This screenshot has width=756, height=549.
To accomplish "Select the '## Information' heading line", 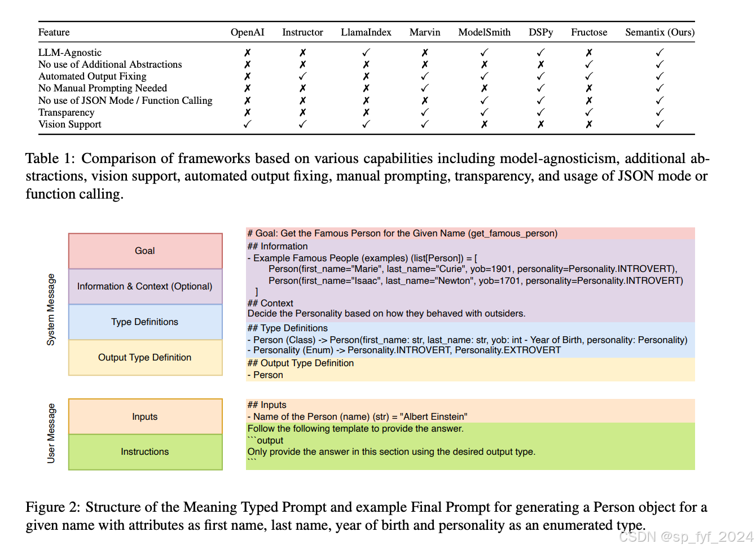I will pos(278,247).
